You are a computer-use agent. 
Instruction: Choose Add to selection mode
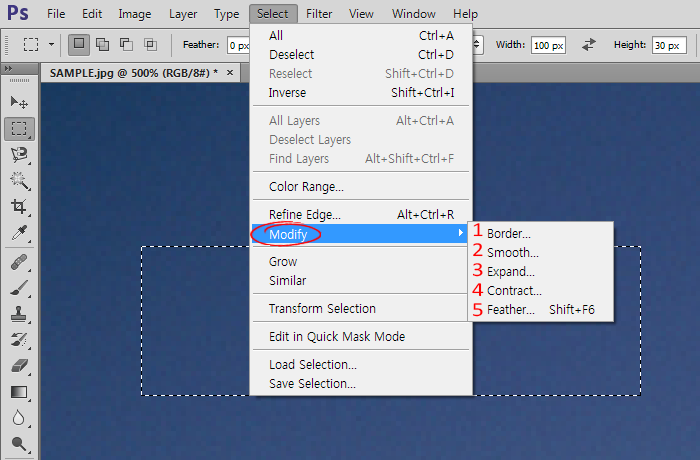[x=103, y=45]
